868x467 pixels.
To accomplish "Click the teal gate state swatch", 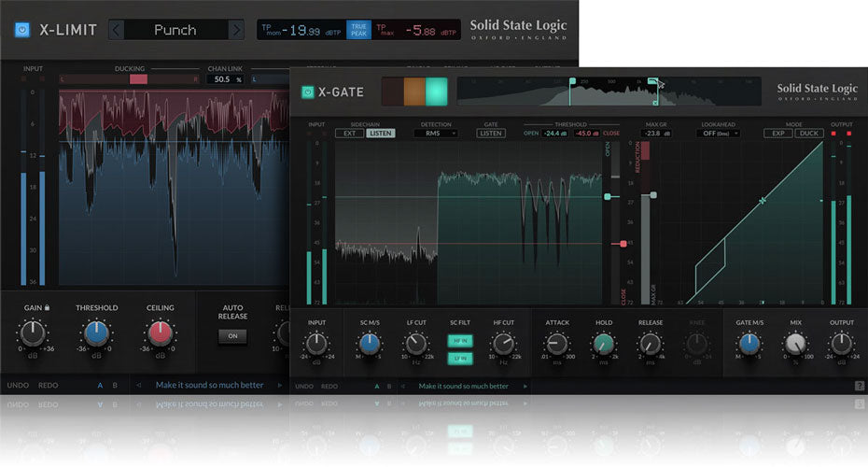I will (x=436, y=92).
